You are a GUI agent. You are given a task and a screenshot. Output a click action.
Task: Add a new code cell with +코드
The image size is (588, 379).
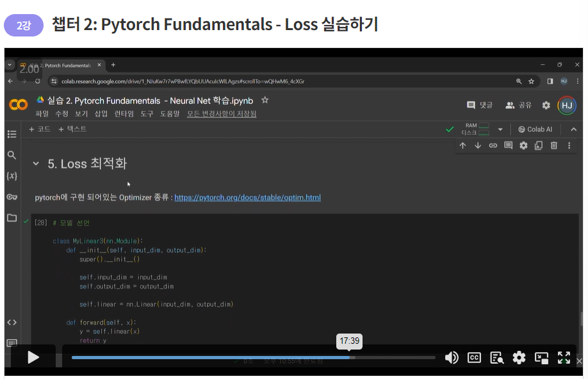40,129
